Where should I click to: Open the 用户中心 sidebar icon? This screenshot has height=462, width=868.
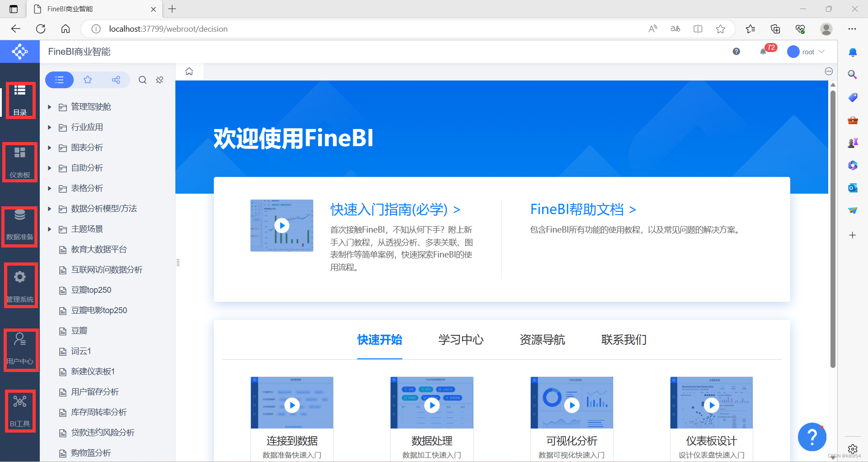coord(20,349)
